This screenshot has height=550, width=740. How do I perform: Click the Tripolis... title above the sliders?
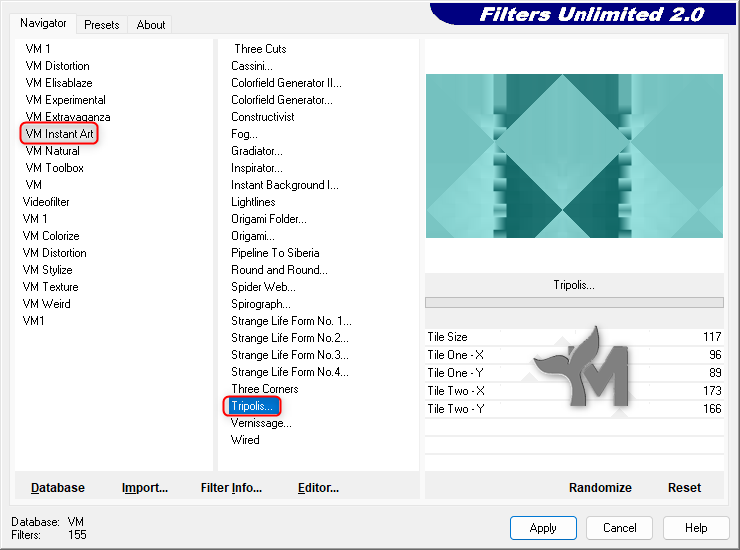(x=574, y=285)
